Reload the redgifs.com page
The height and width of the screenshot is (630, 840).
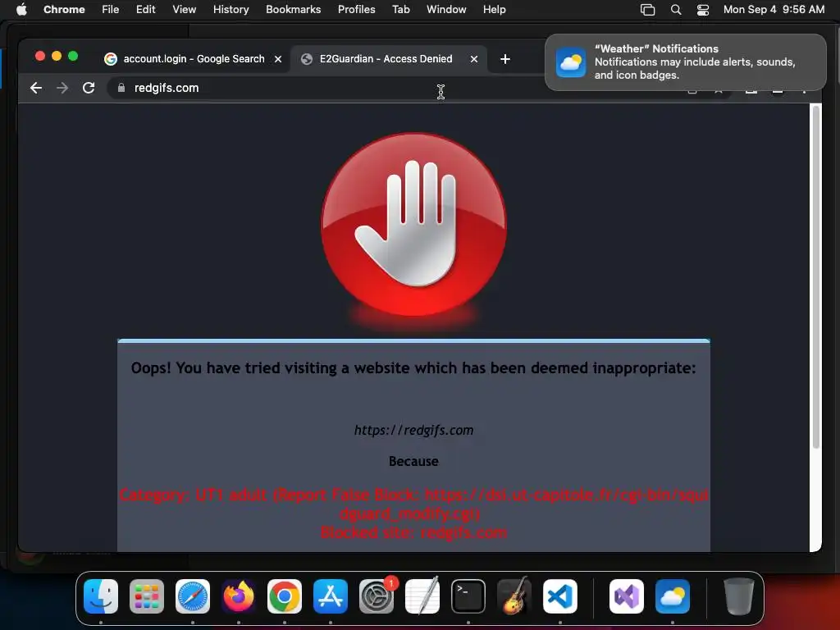[89, 88]
